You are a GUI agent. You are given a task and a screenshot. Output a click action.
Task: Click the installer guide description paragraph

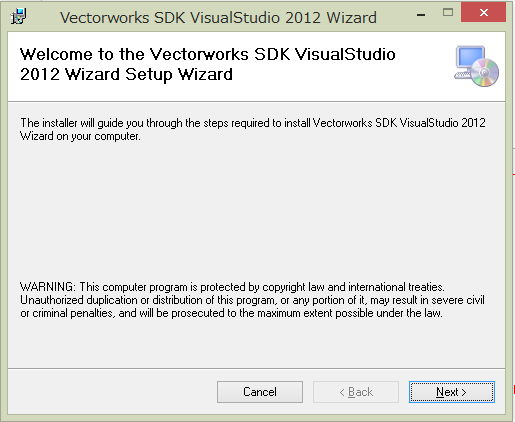pos(253,130)
